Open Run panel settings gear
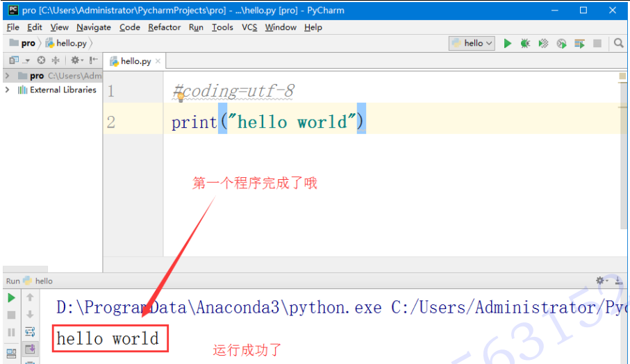The width and height of the screenshot is (630, 364). pyautogui.click(x=601, y=281)
